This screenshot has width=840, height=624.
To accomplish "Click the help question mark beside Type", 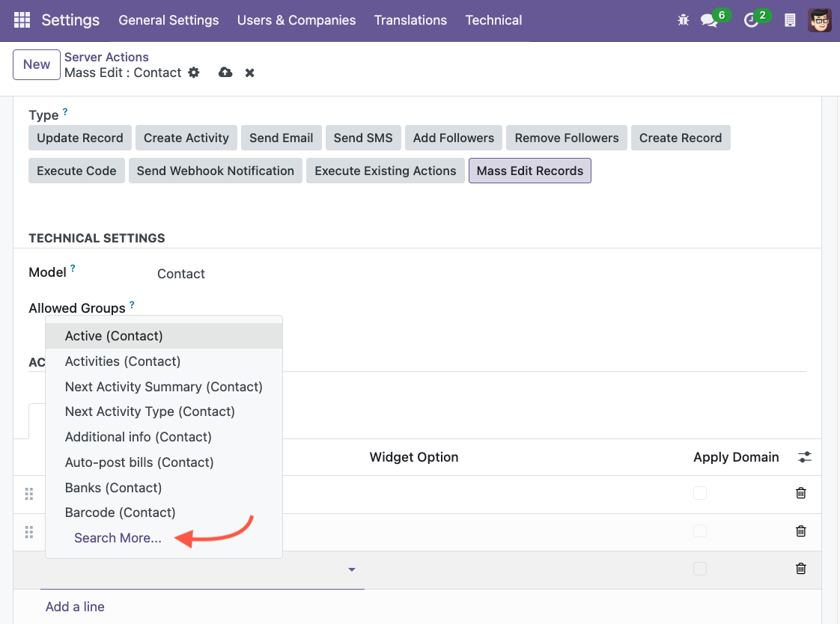I will click(x=65, y=111).
